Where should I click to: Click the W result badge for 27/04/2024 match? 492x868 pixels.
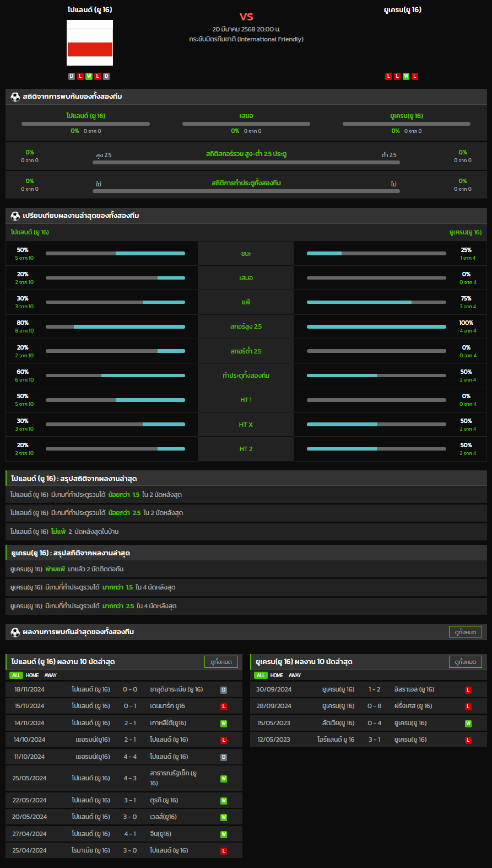(x=224, y=834)
